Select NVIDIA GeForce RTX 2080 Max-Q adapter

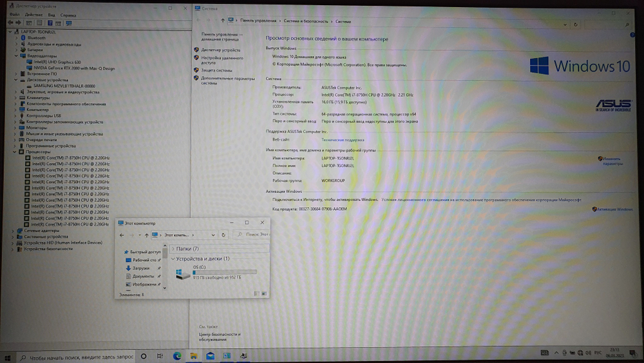pyautogui.click(x=74, y=68)
